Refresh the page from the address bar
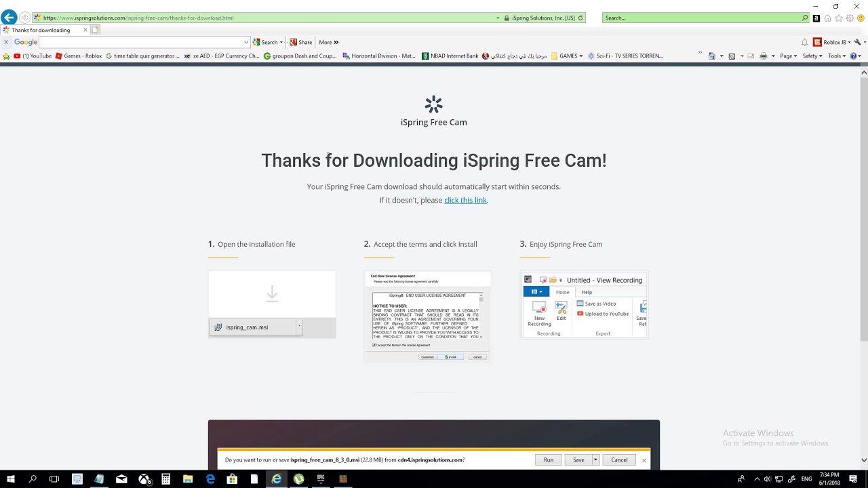 point(580,18)
